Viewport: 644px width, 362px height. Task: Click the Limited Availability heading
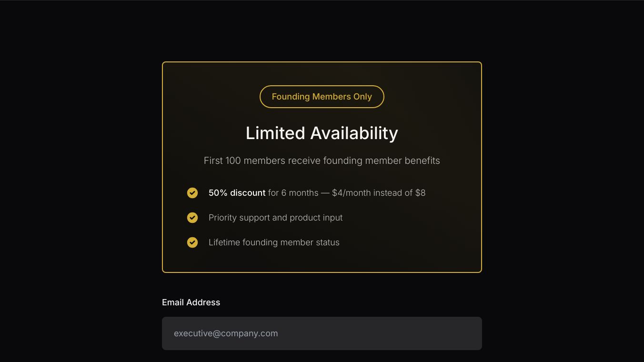coord(322,133)
